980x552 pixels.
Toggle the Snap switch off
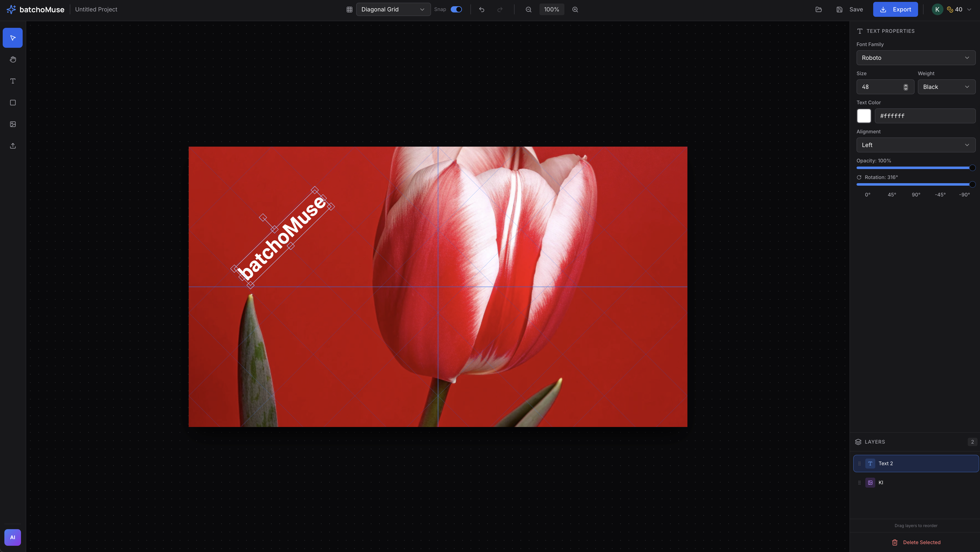(x=456, y=10)
